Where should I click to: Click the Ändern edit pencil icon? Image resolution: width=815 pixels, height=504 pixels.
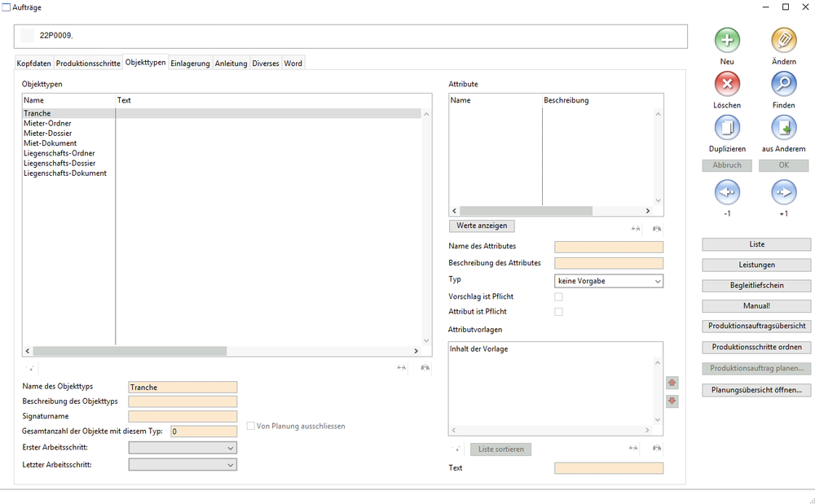coord(783,40)
